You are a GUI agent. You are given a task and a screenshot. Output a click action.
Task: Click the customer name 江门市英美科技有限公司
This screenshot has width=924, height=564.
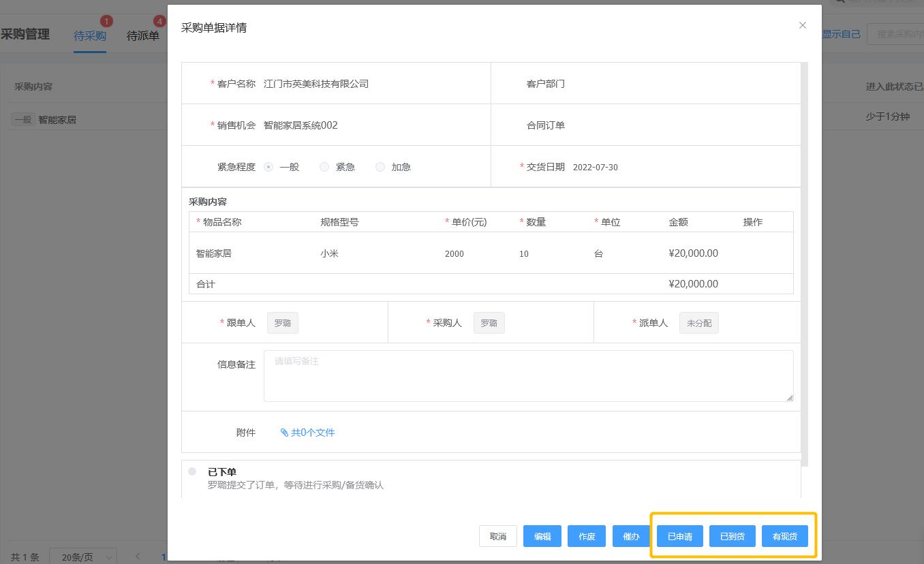[316, 84]
